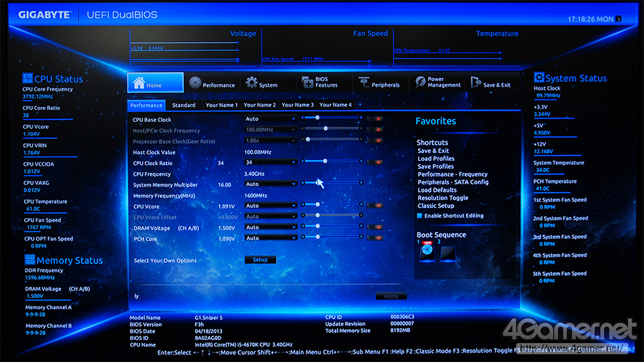Click the CPU Clock Ratio slider handle
644x362 pixels.
coord(325,162)
